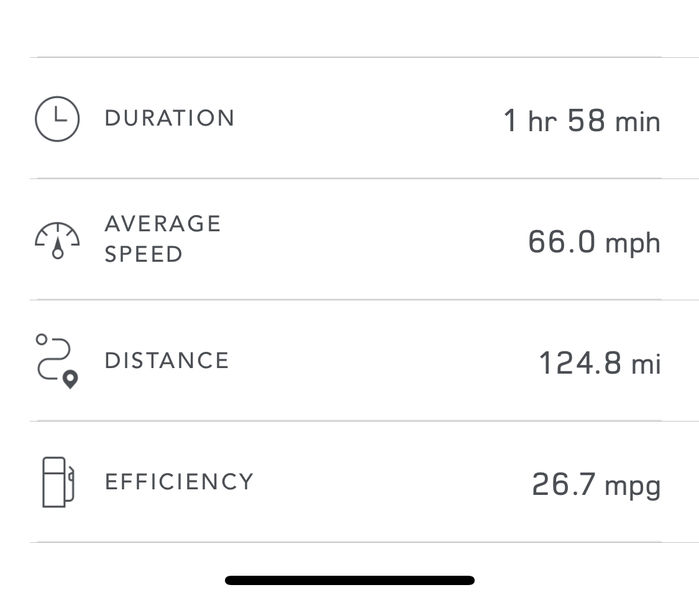Select the Distance label

click(167, 361)
